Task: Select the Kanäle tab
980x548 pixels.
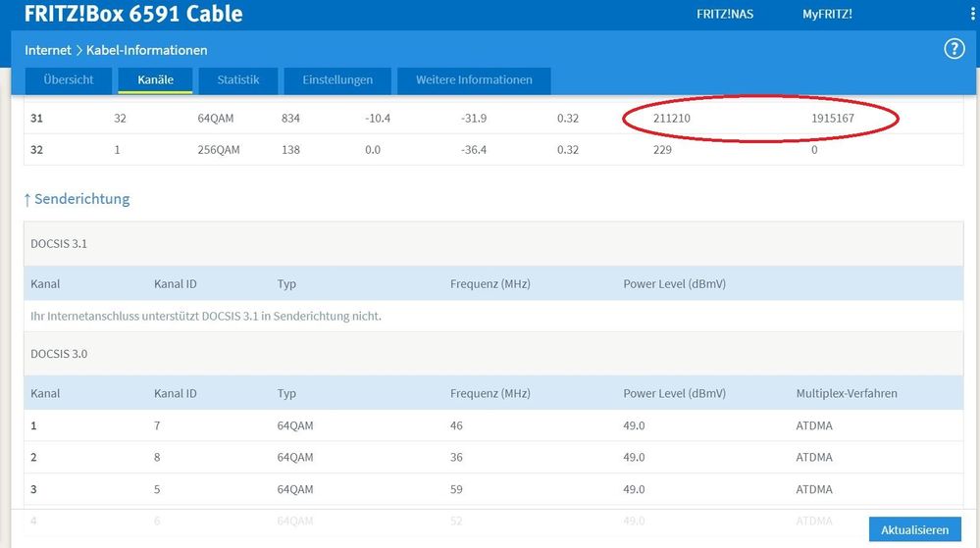Action: point(155,80)
